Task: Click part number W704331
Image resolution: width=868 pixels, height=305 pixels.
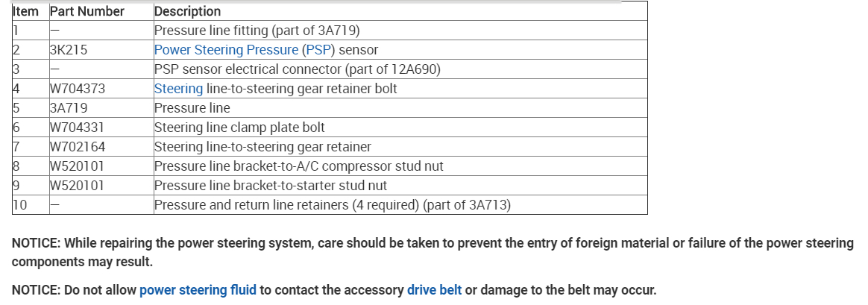Action: (x=77, y=128)
